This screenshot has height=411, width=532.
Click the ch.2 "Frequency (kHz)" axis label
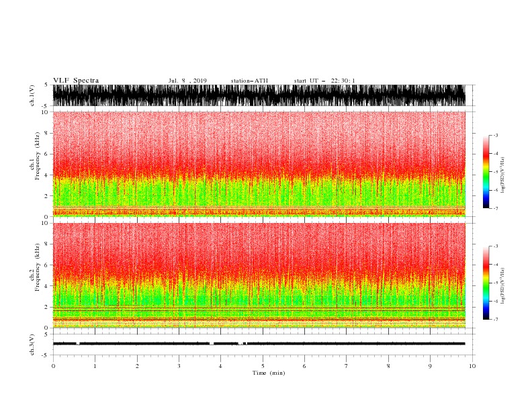click(38, 267)
